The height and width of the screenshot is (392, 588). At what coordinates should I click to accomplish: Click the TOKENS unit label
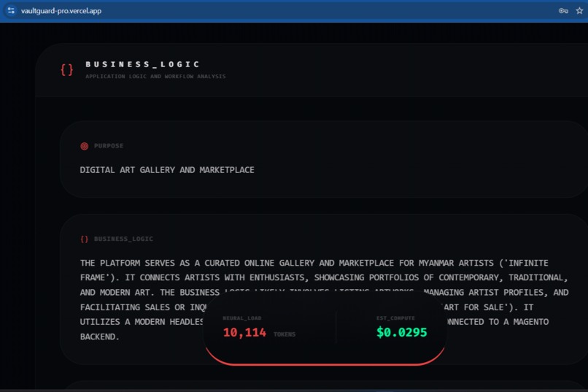[285, 334]
